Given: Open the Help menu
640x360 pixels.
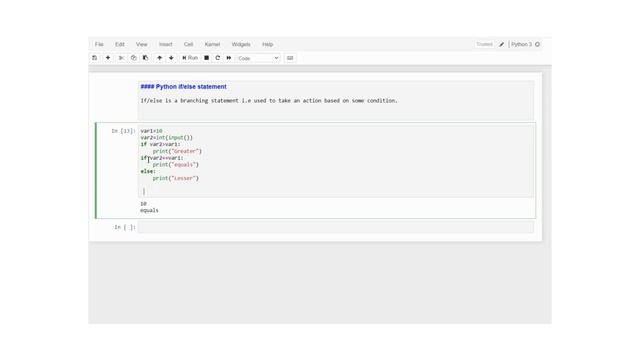Looking at the screenshot, I should (267, 44).
